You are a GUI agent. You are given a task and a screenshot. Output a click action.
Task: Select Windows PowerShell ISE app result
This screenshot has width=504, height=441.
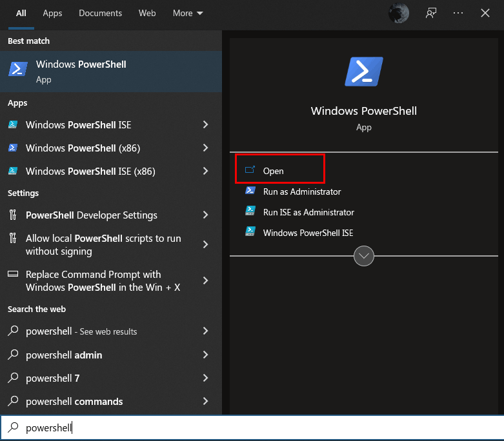point(111,124)
